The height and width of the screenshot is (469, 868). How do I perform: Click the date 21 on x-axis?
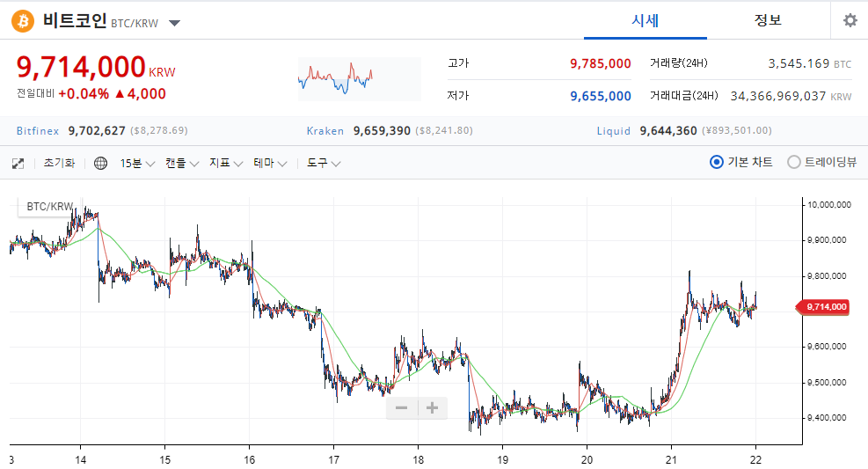(x=672, y=459)
